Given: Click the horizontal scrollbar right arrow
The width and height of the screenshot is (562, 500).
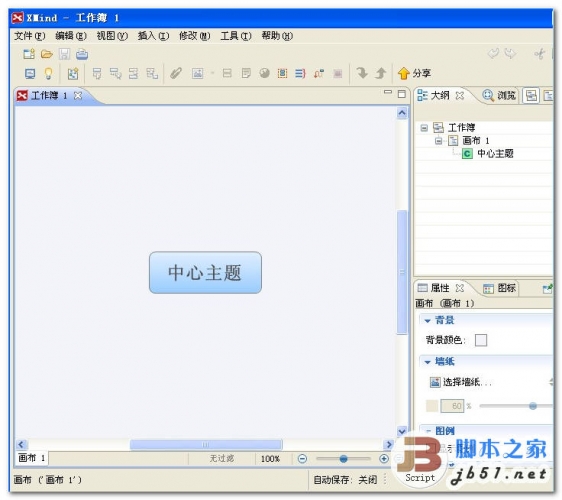Looking at the screenshot, I should (x=389, y=445).
